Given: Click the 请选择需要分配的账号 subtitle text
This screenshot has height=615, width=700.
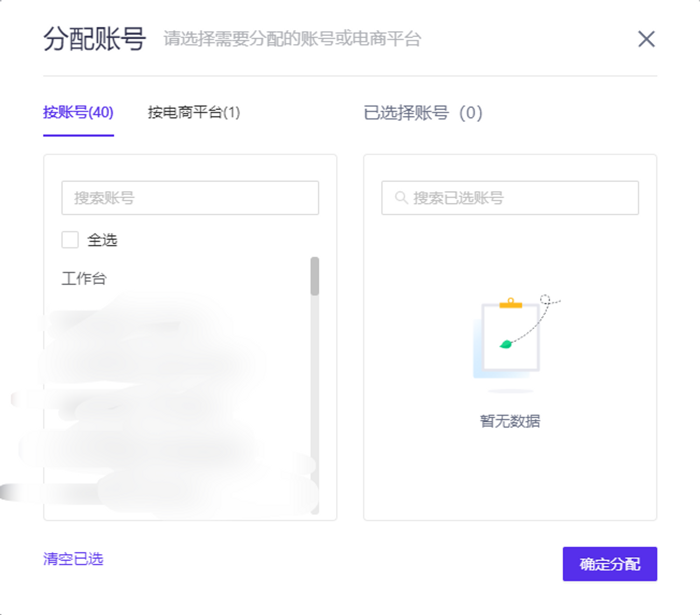Looking at the screenshot, I should click(x=292, y=39).
